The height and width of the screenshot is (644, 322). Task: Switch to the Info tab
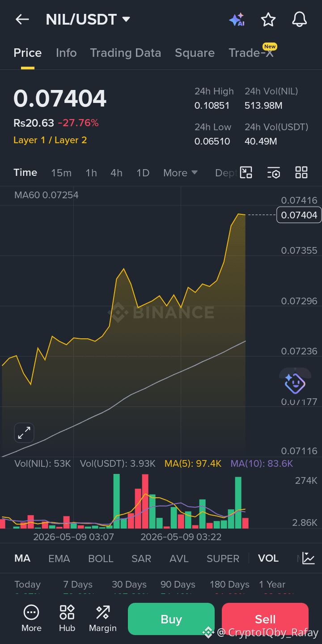(66, 53)
